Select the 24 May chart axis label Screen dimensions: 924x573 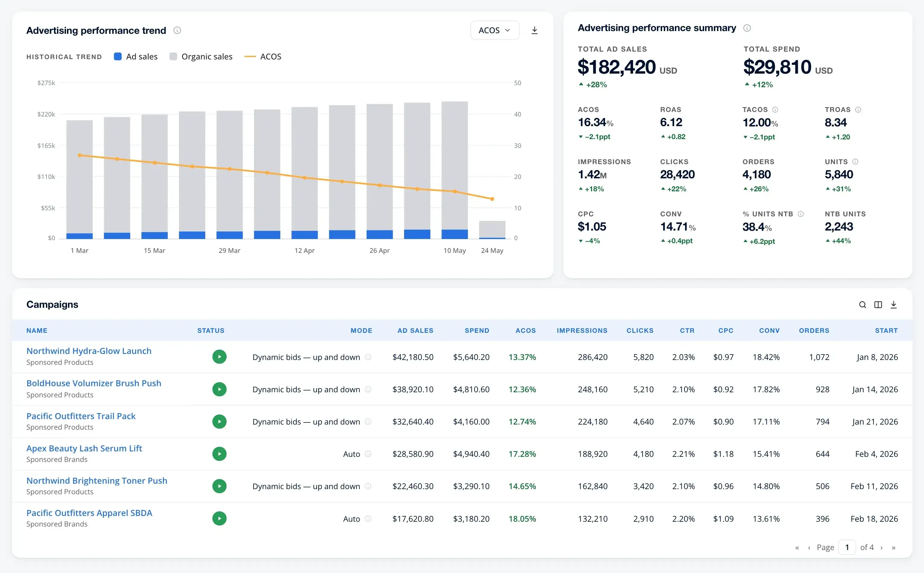[492, 250]
